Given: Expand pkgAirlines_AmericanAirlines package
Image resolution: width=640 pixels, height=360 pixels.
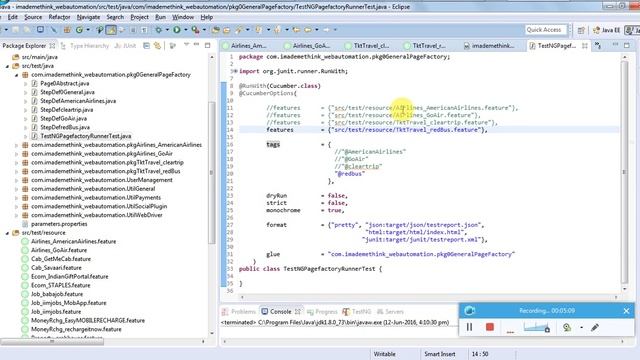Looking at the screenshot, I should (16, 145).
